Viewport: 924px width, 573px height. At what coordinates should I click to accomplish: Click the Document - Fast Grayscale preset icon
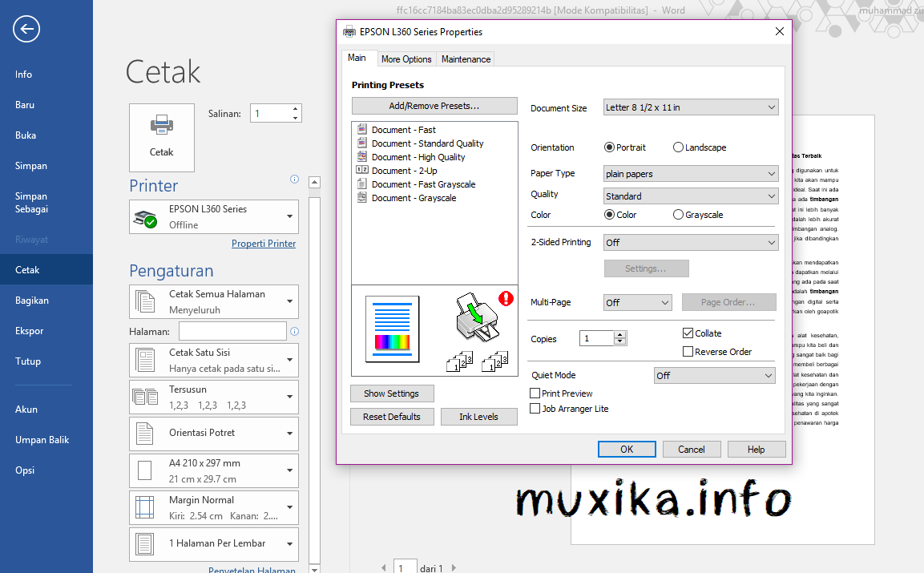pos(362,184)
